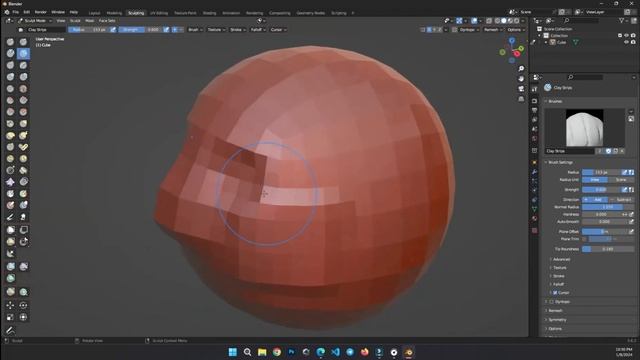Hide Collection with its outliner eye icon
The width and height of the screenshot is (640, 360).
(x=626, y=36)
